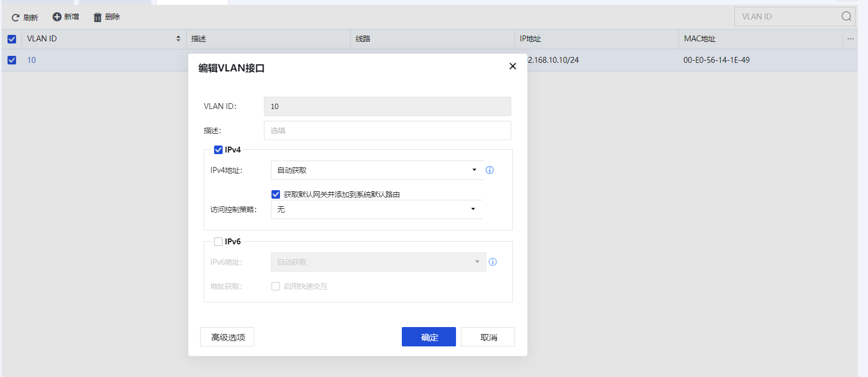
Task: Click the info icon beside the IPv6 address dropdown
Action: coord(492,262)
